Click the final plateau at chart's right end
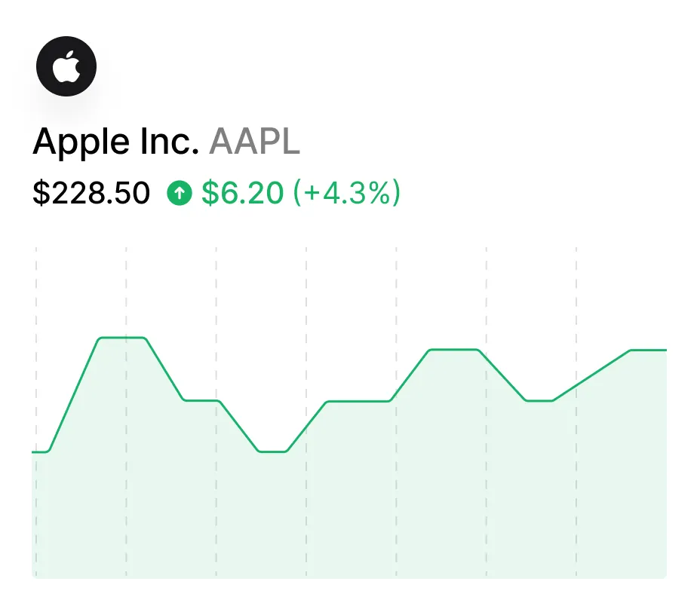Image resolution: width=700 pixels, height=612 pixels. click(649, 350)
